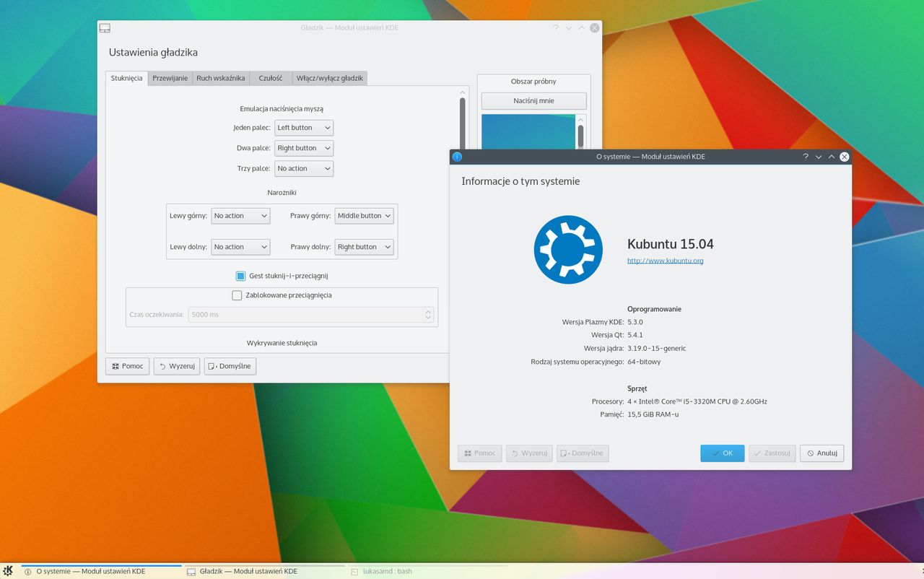Click the help icon in the O systemie window
Image resolution: width=924 pixels, height=579 pixels.
pos(805,157)
